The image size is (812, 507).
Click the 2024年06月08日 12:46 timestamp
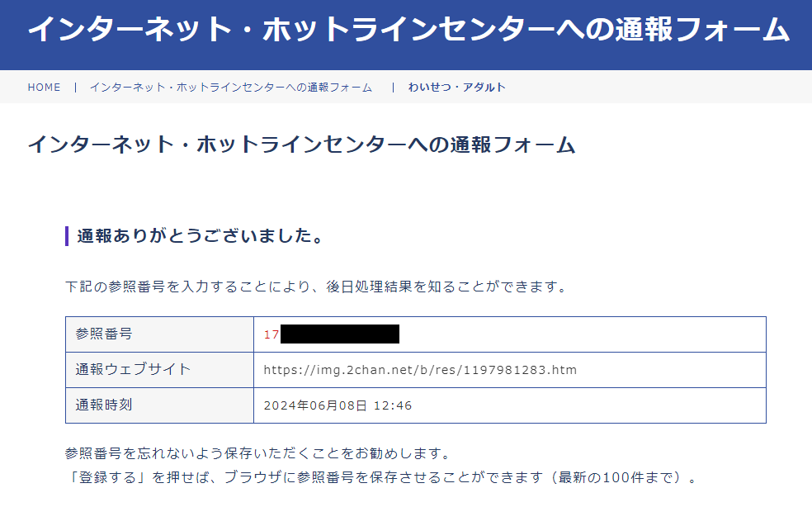coord(338,405)
